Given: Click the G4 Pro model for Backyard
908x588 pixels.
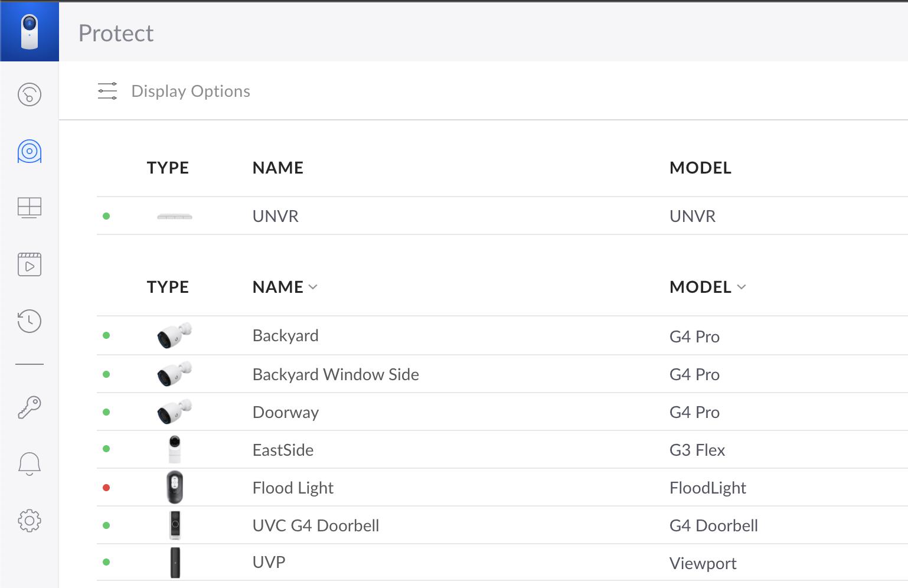Looking at the screenshot, I should (694, 337).
